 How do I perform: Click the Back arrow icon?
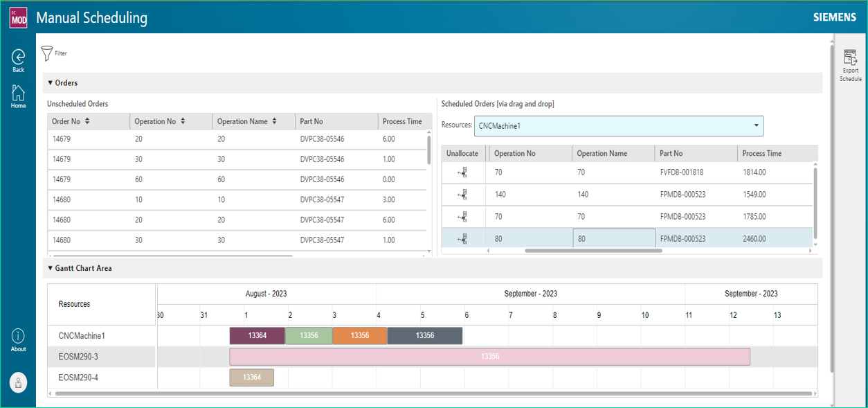coord(18,57)
